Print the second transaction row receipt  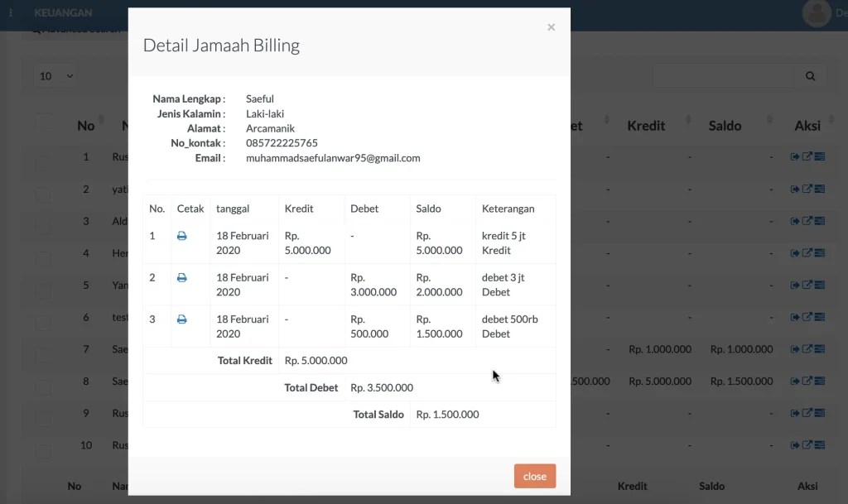pyautogui.click(x=182, y=278)
